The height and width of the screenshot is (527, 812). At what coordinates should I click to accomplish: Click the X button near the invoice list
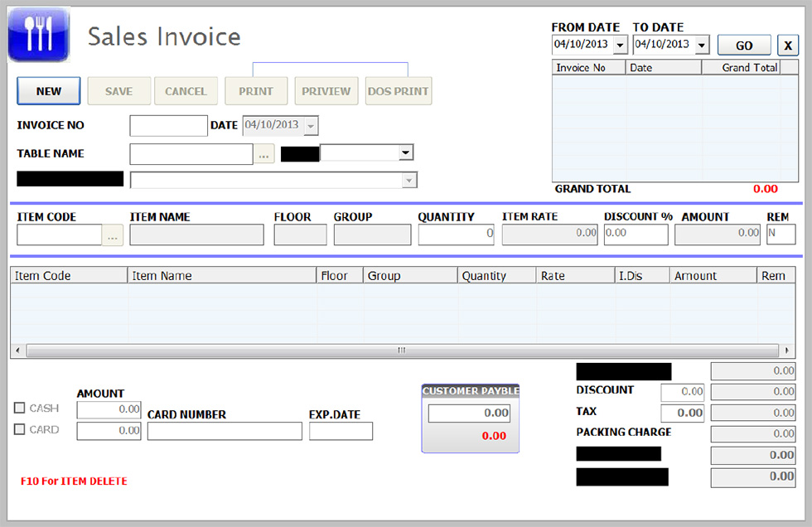coord(787,45)
